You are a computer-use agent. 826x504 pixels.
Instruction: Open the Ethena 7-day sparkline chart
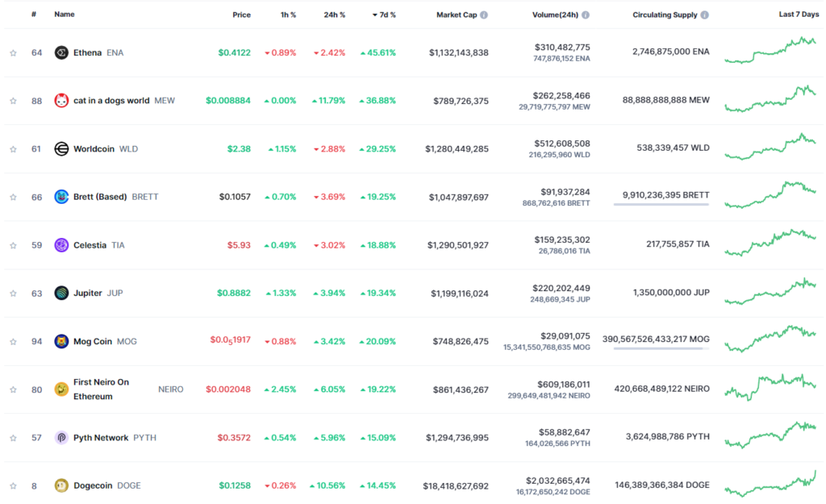pos(770,50)
